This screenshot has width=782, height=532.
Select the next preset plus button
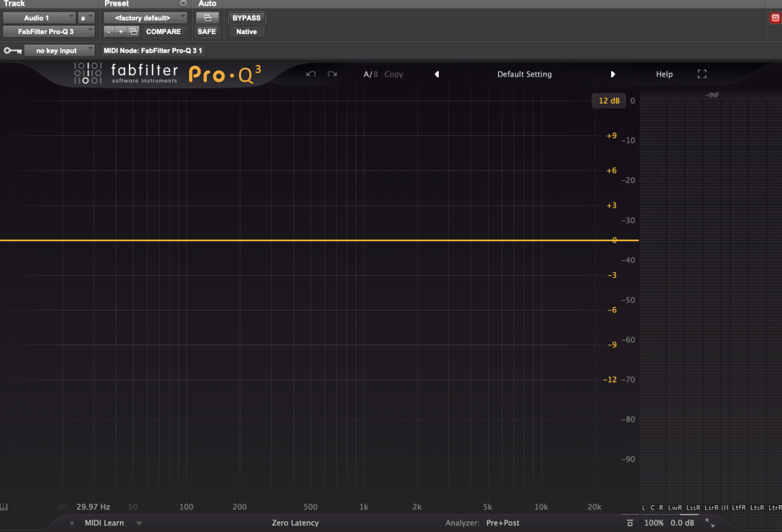(121, 31)
